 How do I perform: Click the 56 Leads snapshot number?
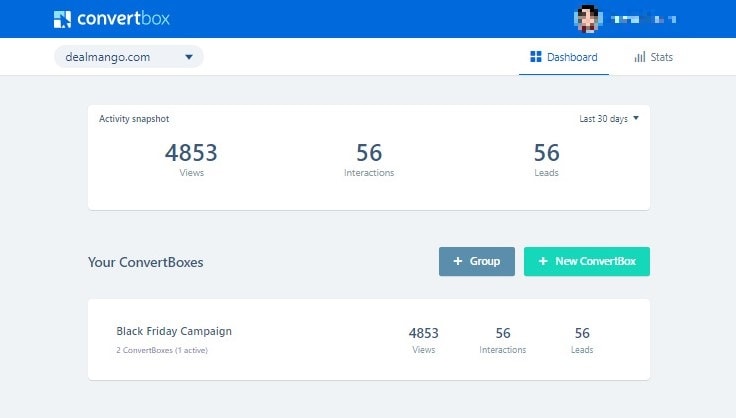(546, 152)
